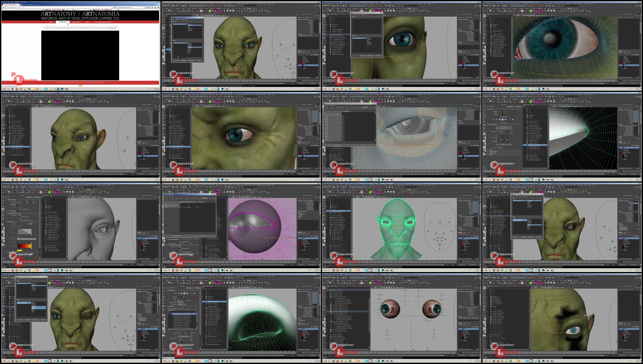
Task: Collapse the Soft Selection section
Action: coord(7,222)
